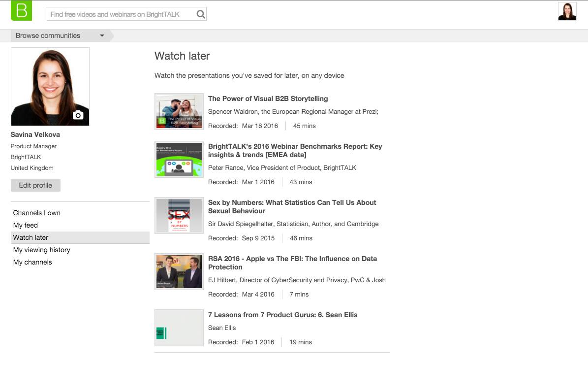This screenshot has width=588, height=365.
Task: Click presenter text Sir David Spiegelhalter
Action: (x=293, y=224)
